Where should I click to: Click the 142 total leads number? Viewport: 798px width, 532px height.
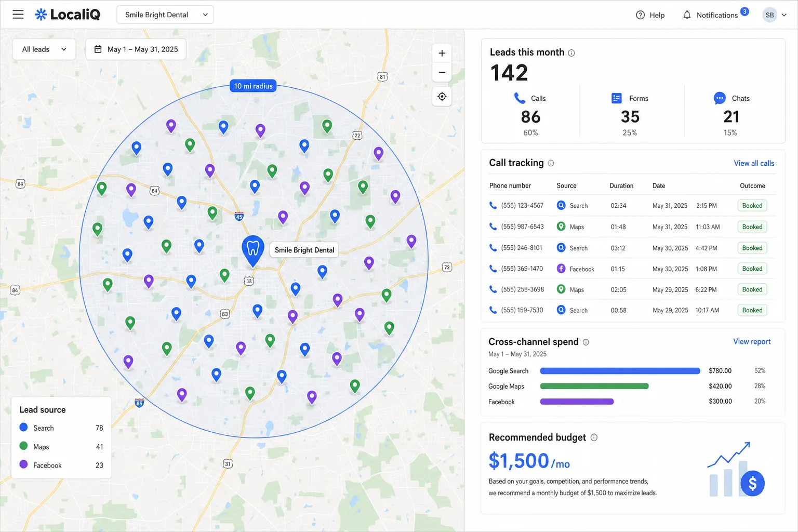(x=509, y=73)
